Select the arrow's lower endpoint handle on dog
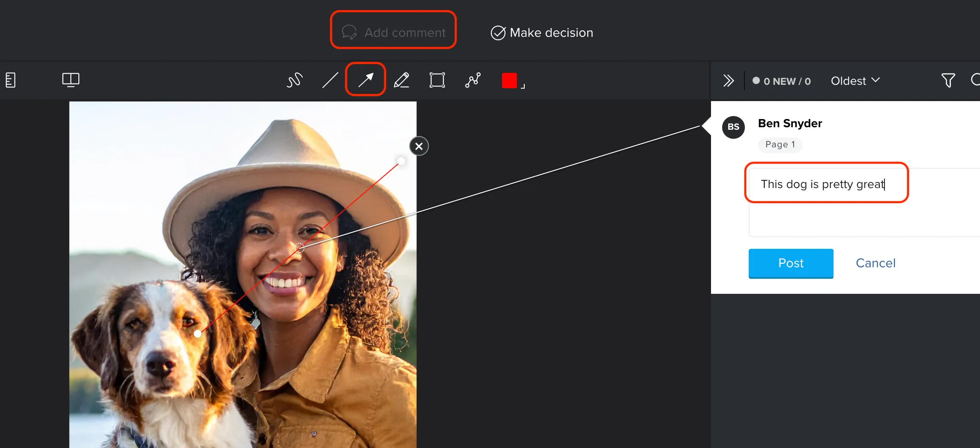 [x=197, y=334]
